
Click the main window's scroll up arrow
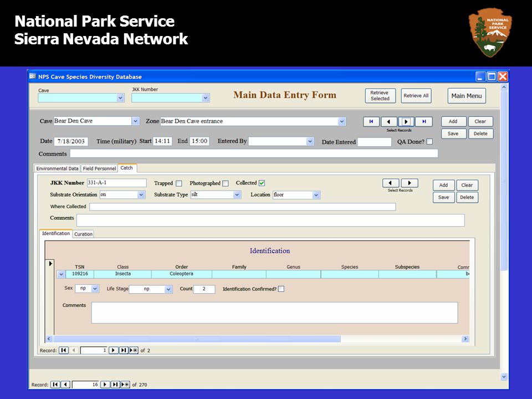point(504,87)
